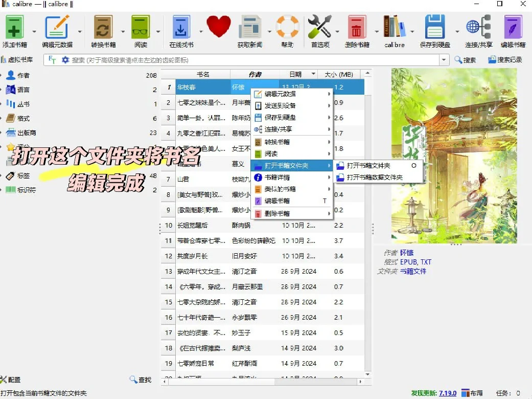Click the Edit book purple feather icon
The height and width of the screenshot is (399, 532).
click(x=513, y=27)
